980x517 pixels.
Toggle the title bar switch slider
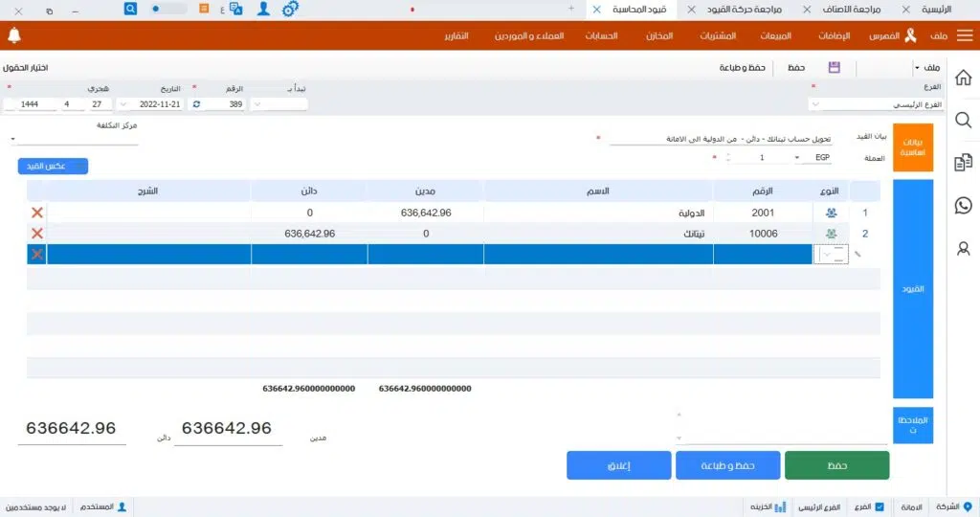click(167, 9)
